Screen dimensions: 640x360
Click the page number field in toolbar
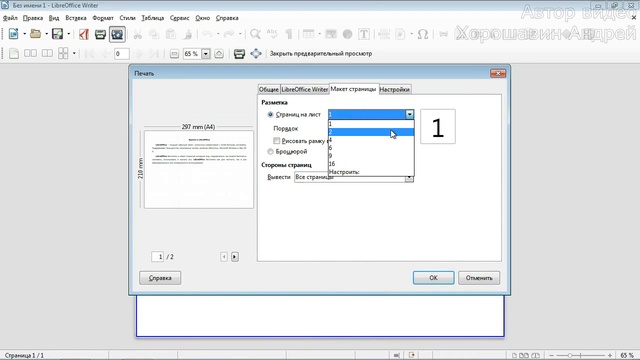point(122,54)
